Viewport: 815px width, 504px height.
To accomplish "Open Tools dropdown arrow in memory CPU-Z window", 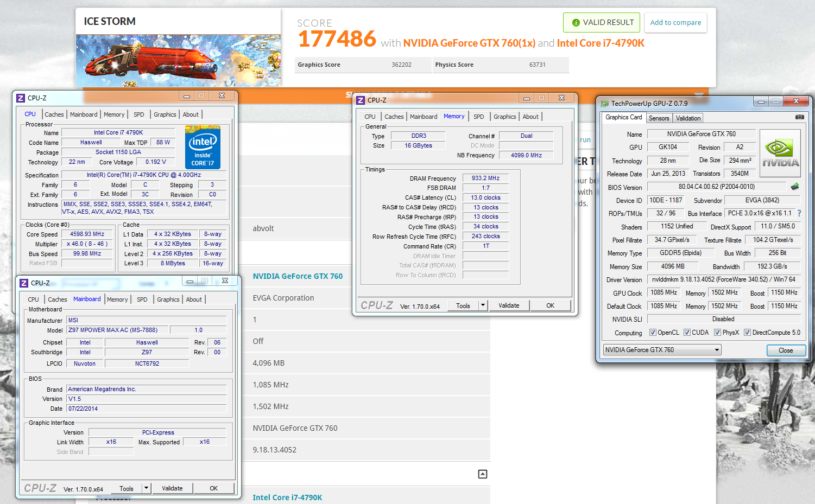I will pyautogui.click(x=483, y=305).
